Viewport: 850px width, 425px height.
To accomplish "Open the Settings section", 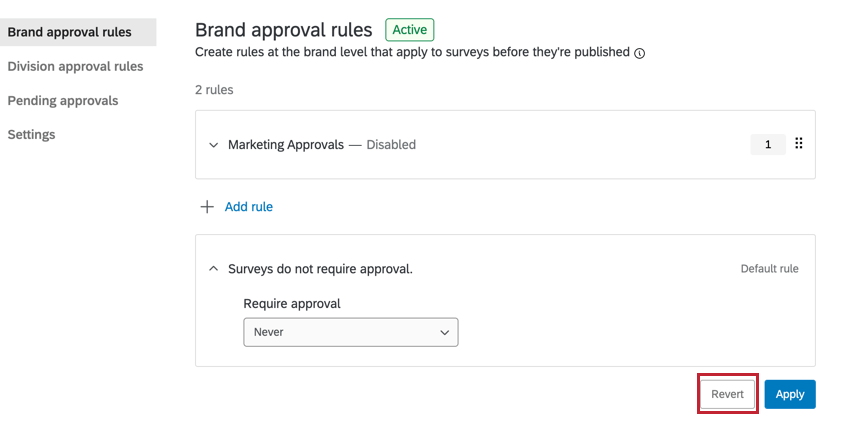I will [31, 134].
